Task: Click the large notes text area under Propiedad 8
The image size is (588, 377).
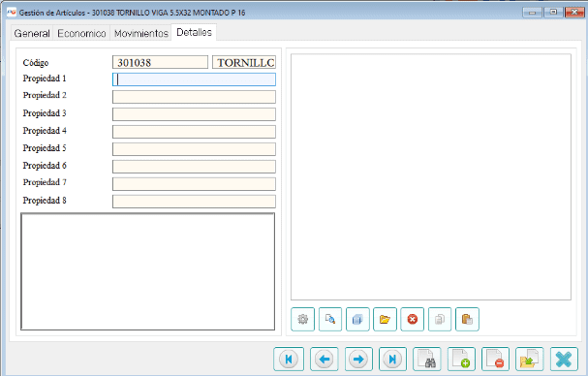Action: 148,271
